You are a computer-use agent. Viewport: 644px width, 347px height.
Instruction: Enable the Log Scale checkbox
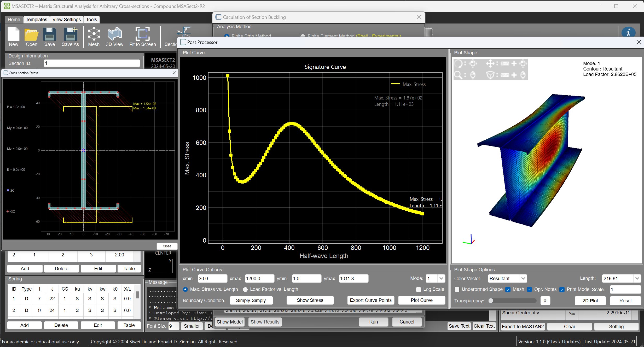[x=418, y=289]
